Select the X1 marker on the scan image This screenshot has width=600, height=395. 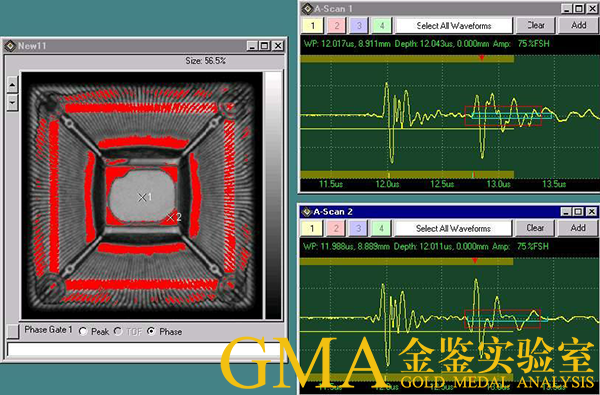click(x=142, y=198)
